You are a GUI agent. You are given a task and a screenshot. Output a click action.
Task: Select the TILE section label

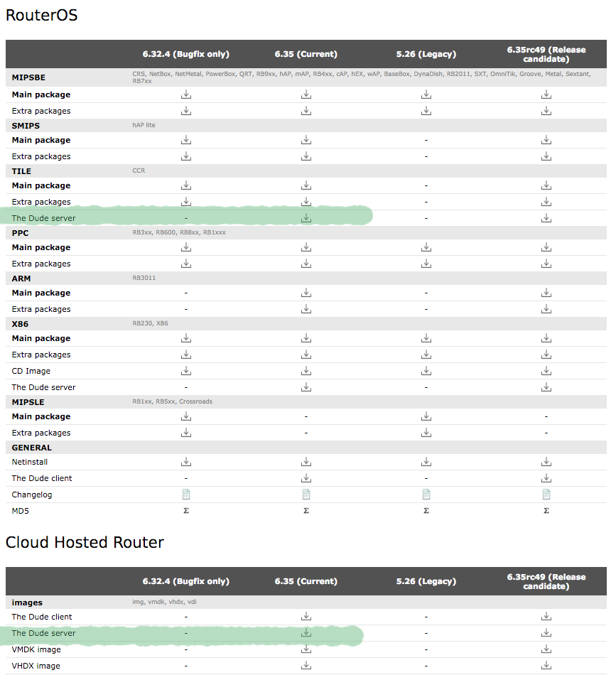tap(21, 171)
